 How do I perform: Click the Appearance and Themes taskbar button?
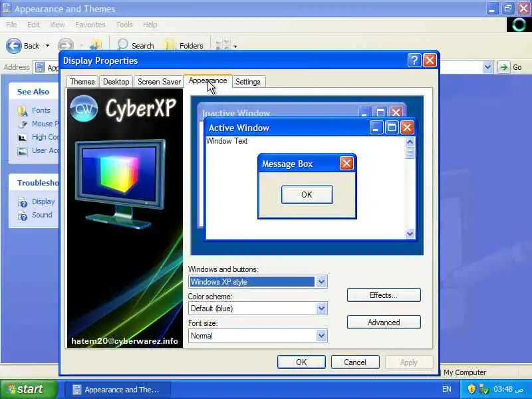click(x=118, y=390)
